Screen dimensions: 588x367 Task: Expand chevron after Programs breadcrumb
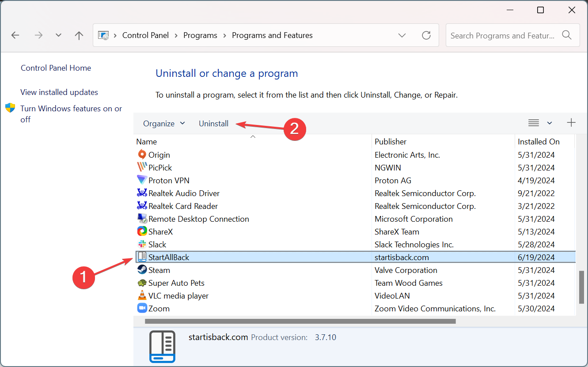pos(224,35)
